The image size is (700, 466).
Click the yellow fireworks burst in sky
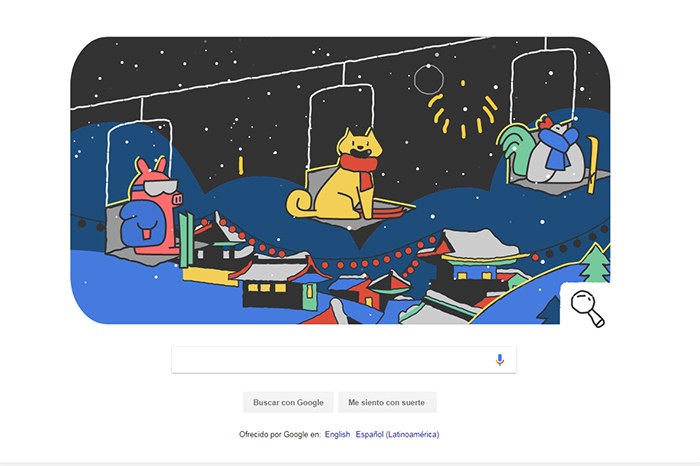[x=463, y=110]
